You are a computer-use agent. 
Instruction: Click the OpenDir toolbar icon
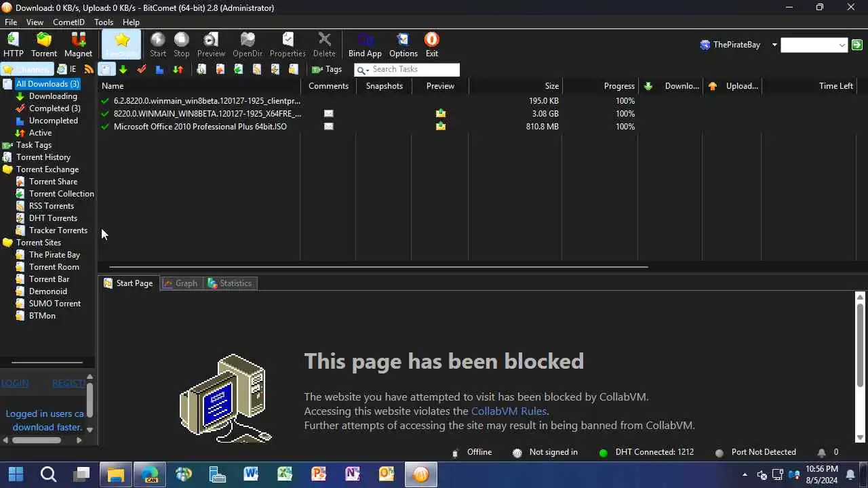pos(248,45)
